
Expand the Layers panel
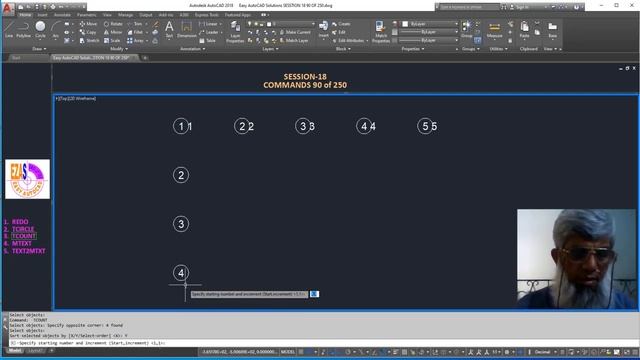270,49
